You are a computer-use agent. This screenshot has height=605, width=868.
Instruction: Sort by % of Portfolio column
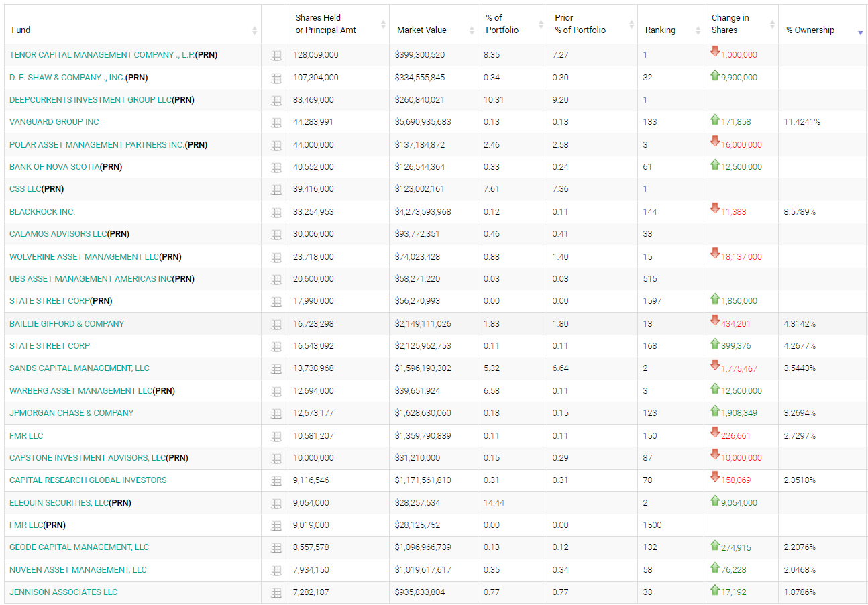pyautogui.click(x=541, y=24)
